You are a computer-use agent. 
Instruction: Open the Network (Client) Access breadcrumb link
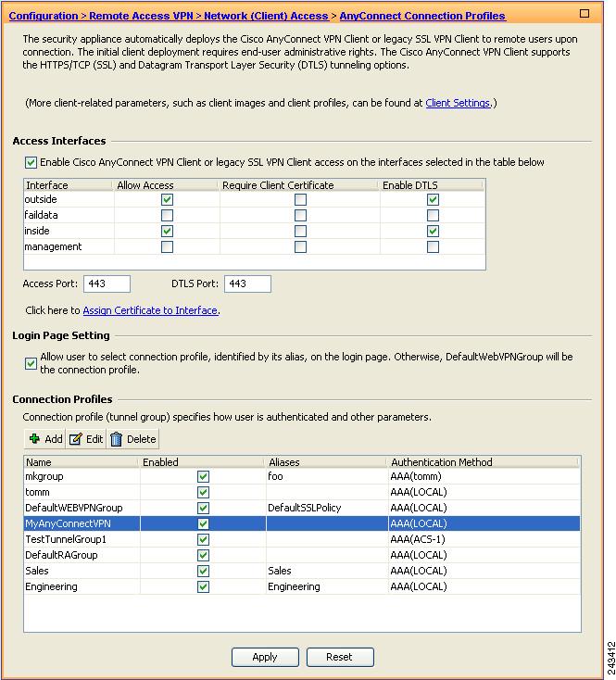(x=266, y=16)
